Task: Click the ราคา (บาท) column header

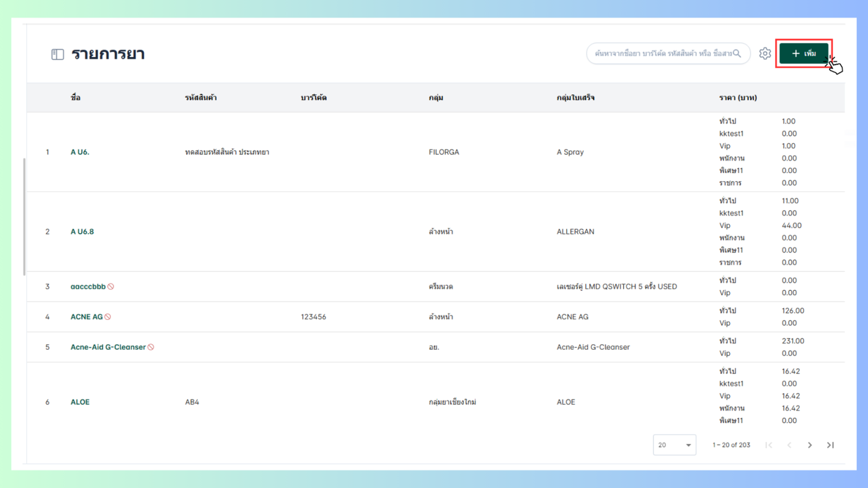Action: 738,98
